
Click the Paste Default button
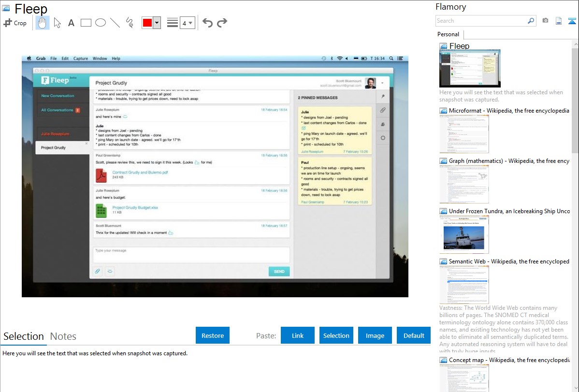pyautogui.click(x=414, y=335)
